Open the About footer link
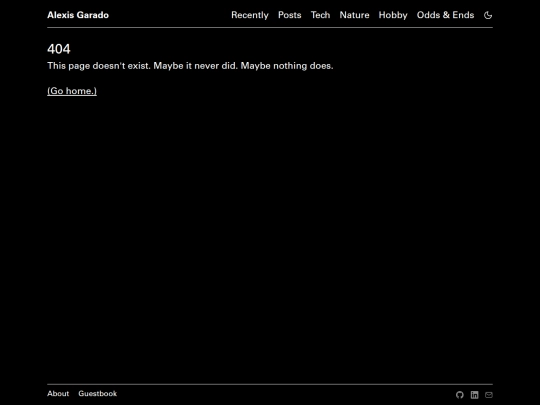This screenshot has height=405, width=540. 58,394
